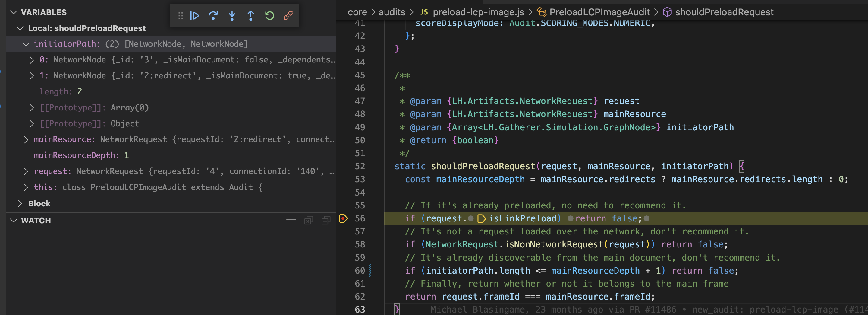Viewport: 868px width, 315px height.
Task: Remove all Watch expressions
Action: (x=309, y=220)
